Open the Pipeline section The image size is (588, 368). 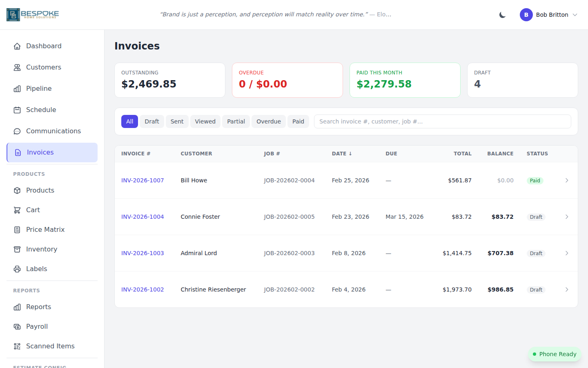(x=17, y=88)
